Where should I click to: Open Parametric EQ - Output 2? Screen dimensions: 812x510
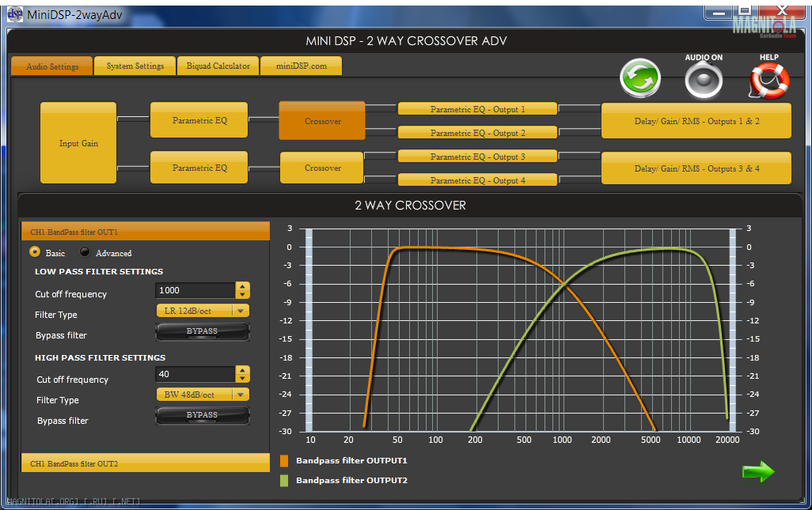(477, 132)
